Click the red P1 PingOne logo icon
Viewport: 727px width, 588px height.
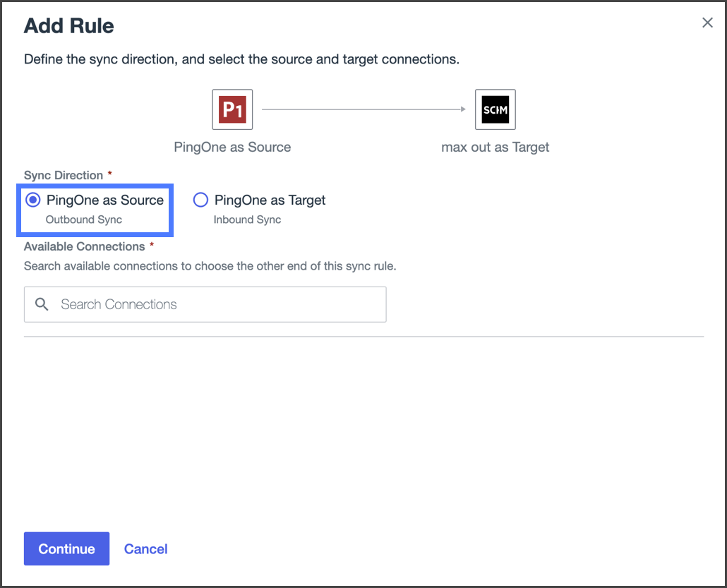[x=232, y=109]
